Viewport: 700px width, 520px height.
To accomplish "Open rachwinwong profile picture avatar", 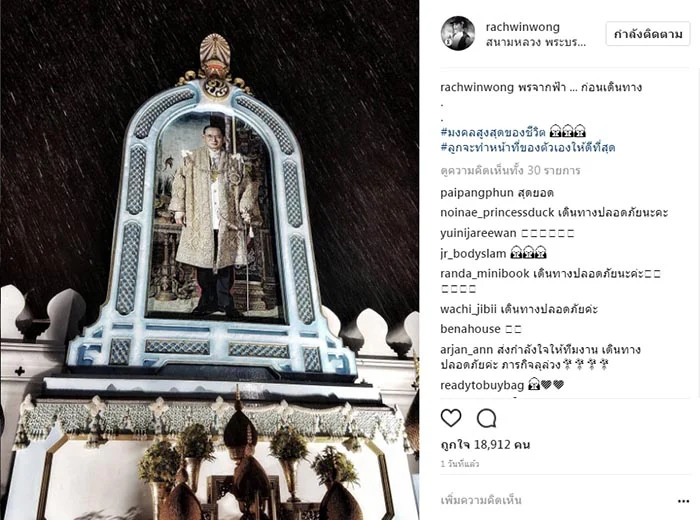I will coord(458,33).
